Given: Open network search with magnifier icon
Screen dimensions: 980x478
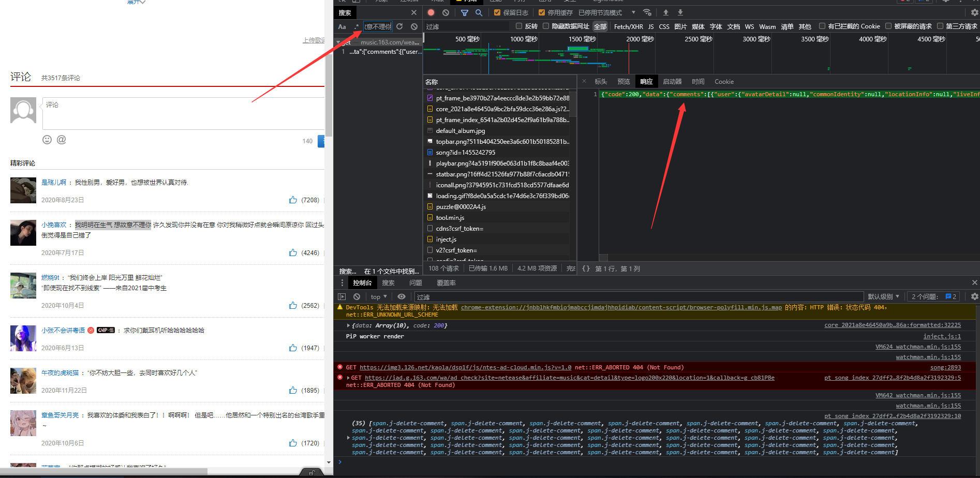Looking at the screenshot, I should pyautogui.click(x=479, y=12).
